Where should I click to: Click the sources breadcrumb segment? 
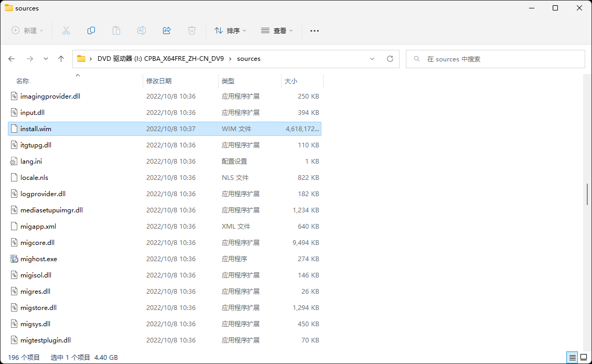[x=249, y=59]
